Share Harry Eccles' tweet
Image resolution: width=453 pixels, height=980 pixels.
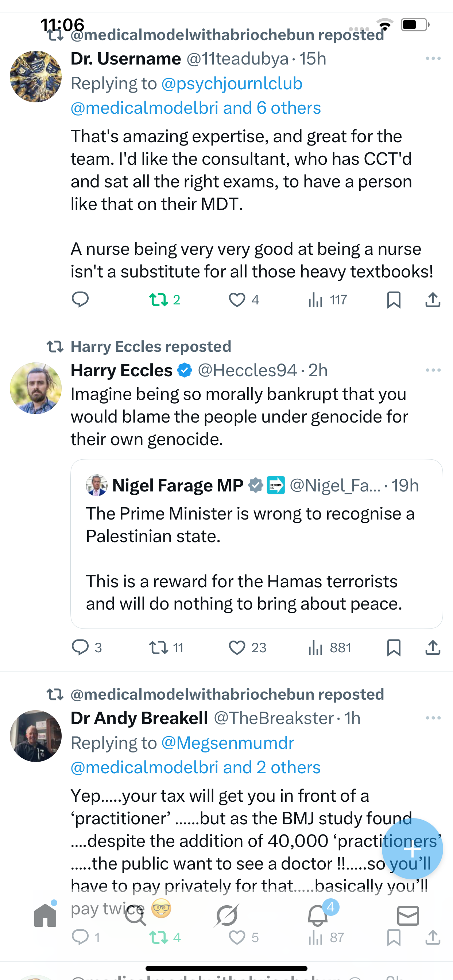click(x=433, y=647)
